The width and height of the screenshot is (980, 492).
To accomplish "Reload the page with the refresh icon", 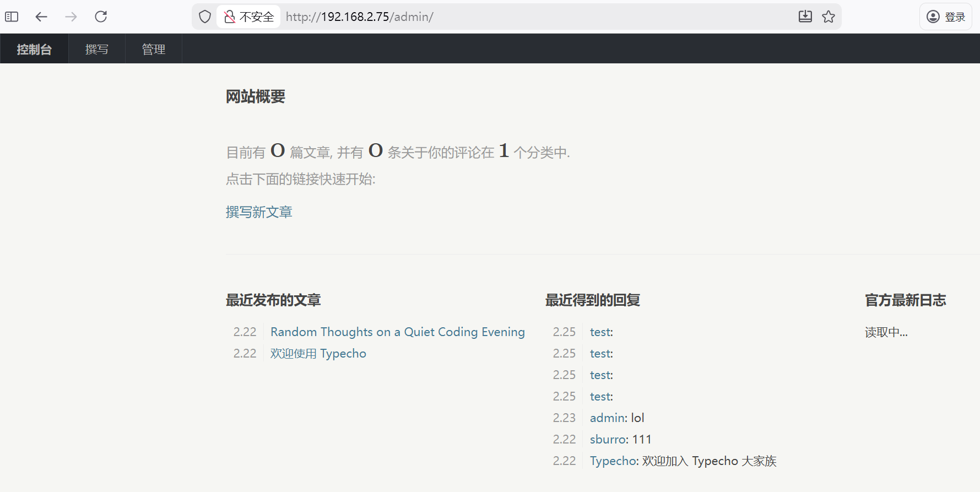I will tap(101, 17).
